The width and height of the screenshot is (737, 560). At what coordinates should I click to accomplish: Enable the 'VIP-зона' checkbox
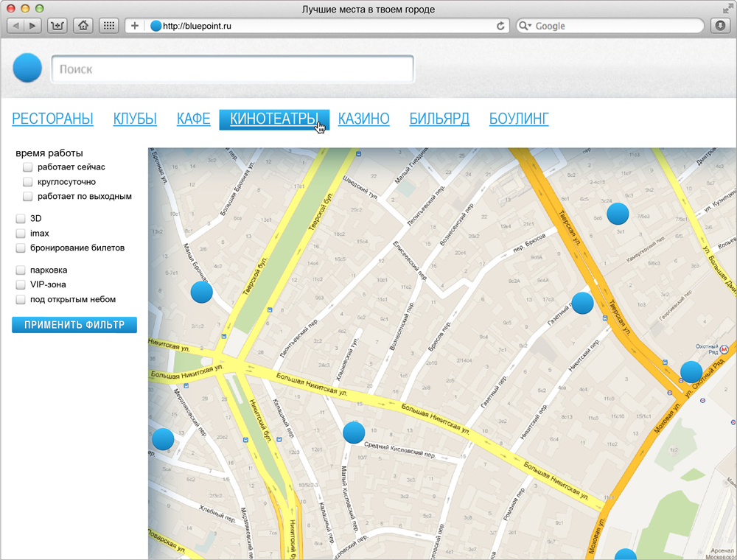(x=21, y=285)
